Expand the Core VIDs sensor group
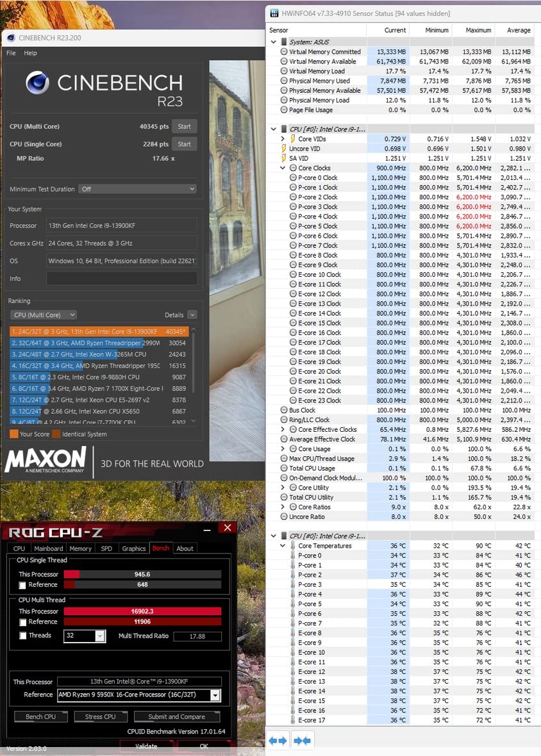The height and width of the screenshot is (756, 541). tap(283, 139)
